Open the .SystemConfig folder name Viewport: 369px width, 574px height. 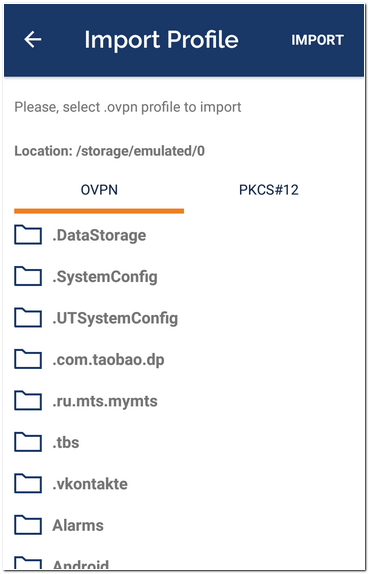pos(105,277)
